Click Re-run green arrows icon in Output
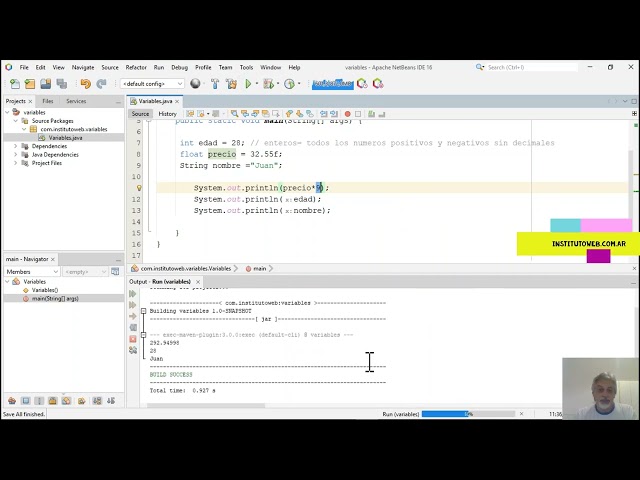Screen dimensions: 640x480 (x=133, y=294)
